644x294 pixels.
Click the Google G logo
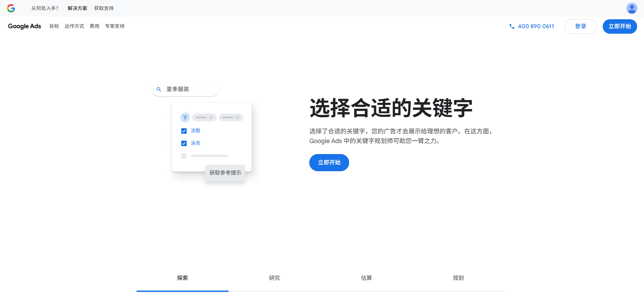click(x=11, y=8)
